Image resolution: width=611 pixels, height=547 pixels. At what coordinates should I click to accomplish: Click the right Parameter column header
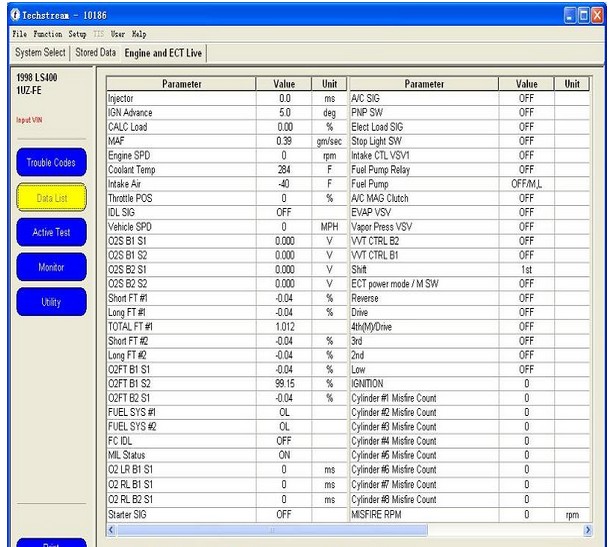pos(424,84)
